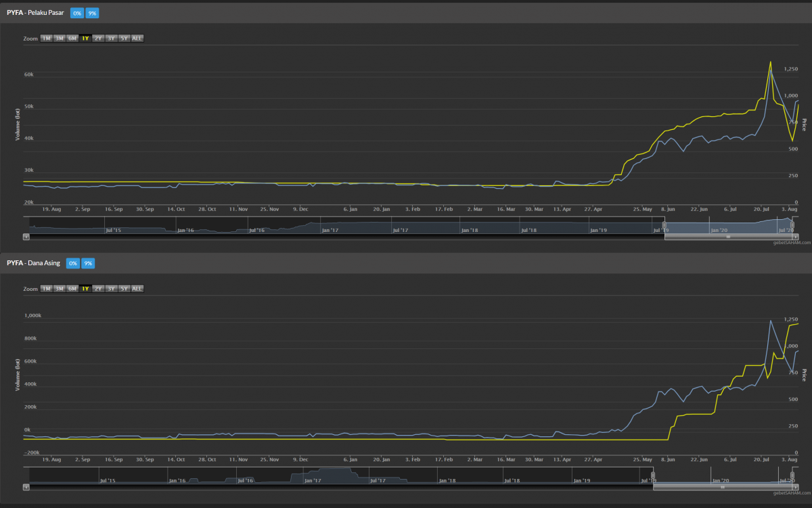Choose 3M zoom on Dana Asing chart
Screen dimensions: 812x508
pyautogui.click(x=60, y=289)
